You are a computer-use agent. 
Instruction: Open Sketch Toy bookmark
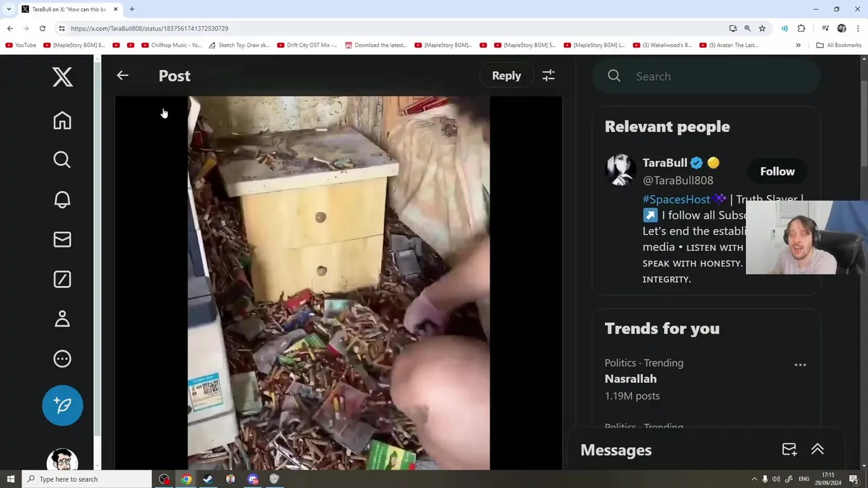click(x=239, y=45)
